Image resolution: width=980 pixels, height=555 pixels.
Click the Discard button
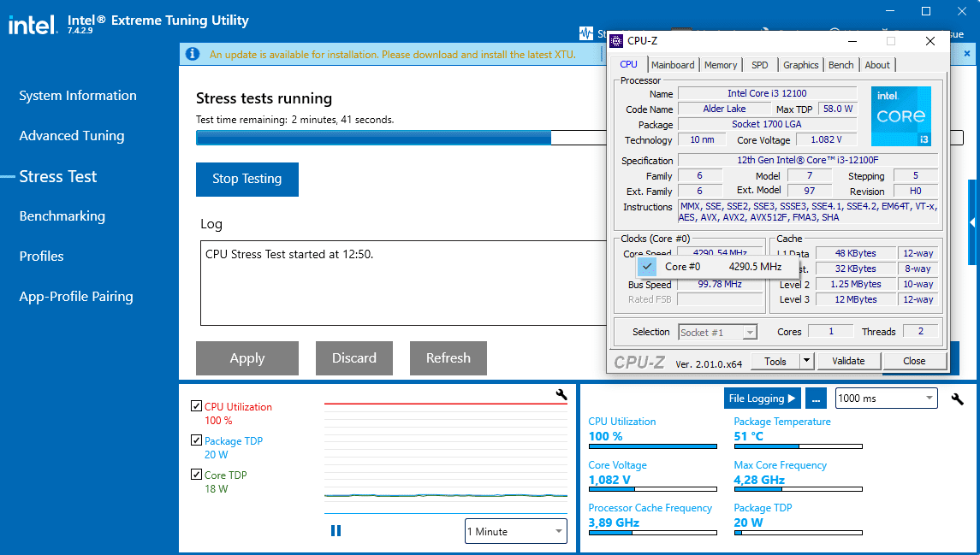coord(353,358)
